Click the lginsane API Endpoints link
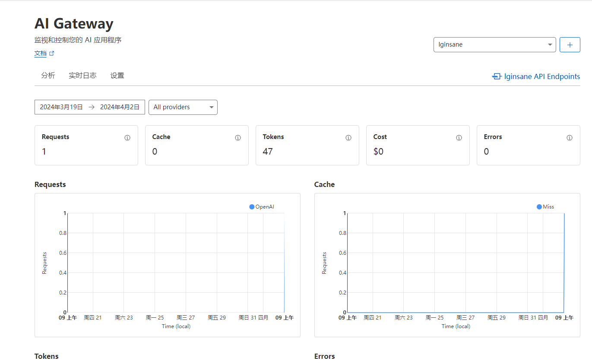 click(541, 76)
